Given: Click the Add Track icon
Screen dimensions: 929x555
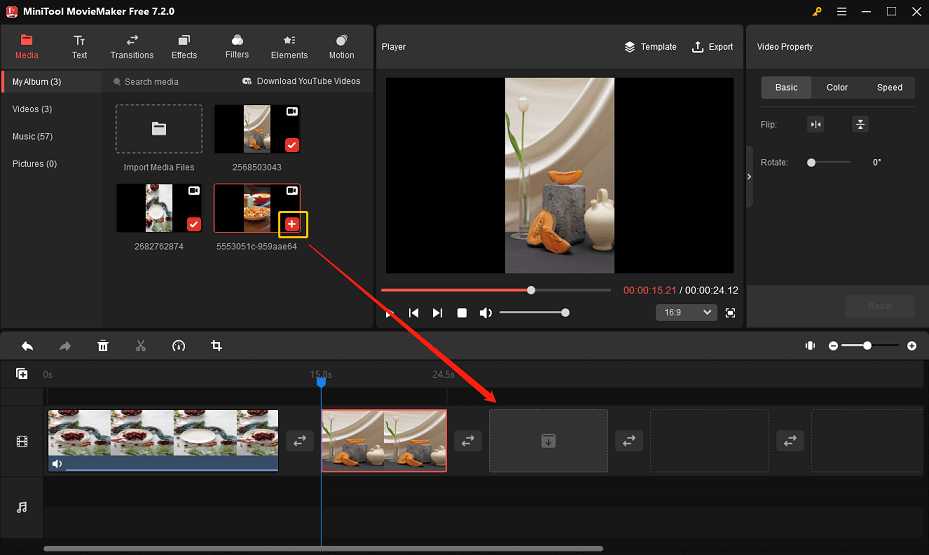Looking at the screenshot, I should click(22, 374).
